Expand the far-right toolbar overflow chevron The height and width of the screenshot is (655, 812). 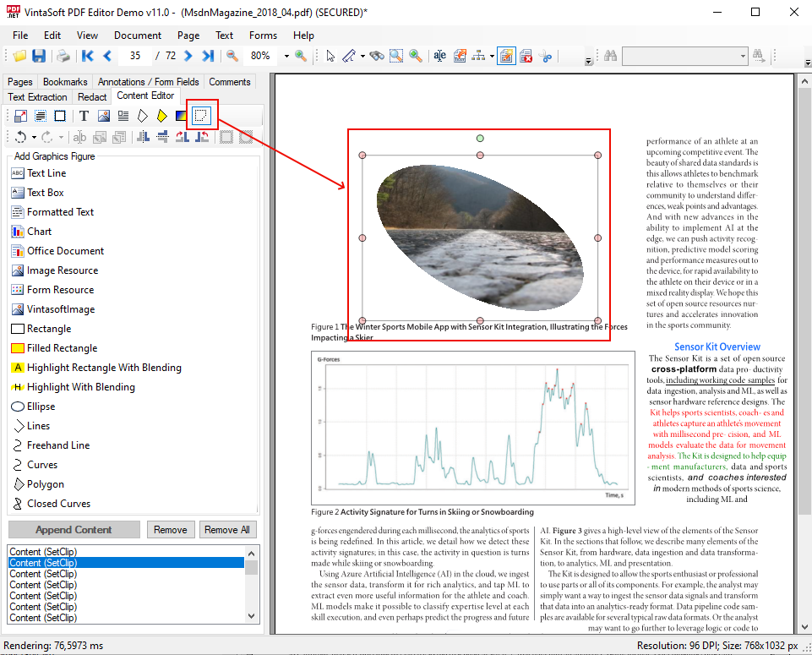807,63
